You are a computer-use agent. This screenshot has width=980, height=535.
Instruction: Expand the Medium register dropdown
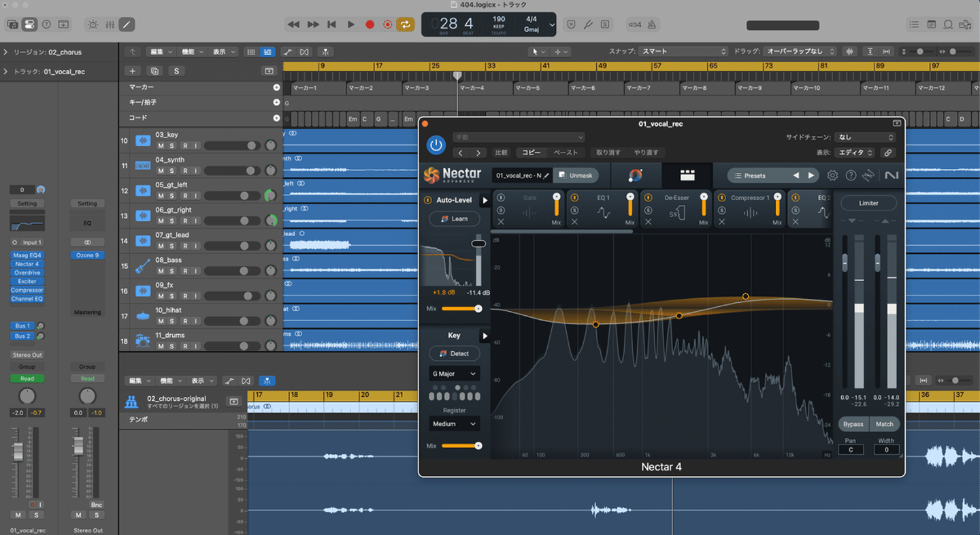[x=454, y=424]
